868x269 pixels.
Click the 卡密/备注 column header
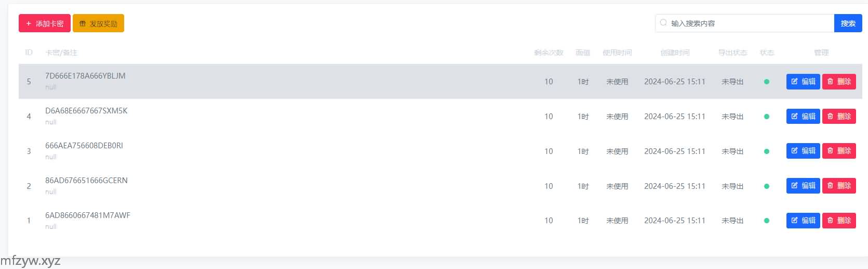(61, 53)
